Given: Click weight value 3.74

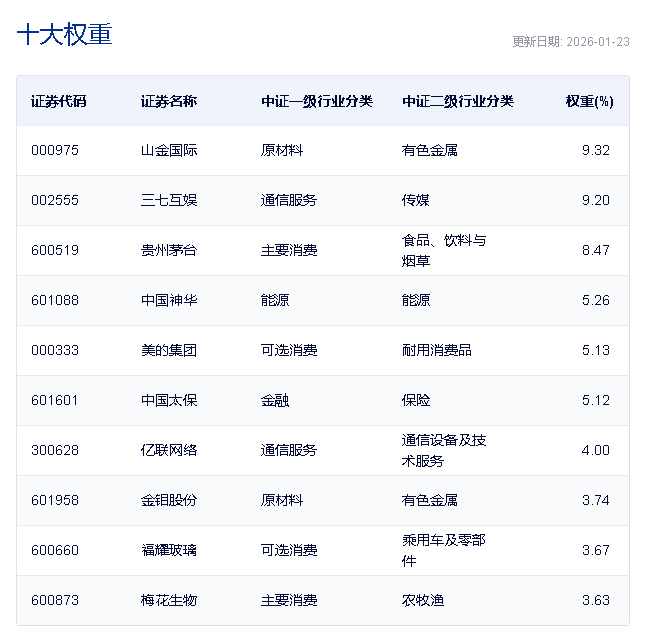Looking at the screenshot, I should pos(596,500).
